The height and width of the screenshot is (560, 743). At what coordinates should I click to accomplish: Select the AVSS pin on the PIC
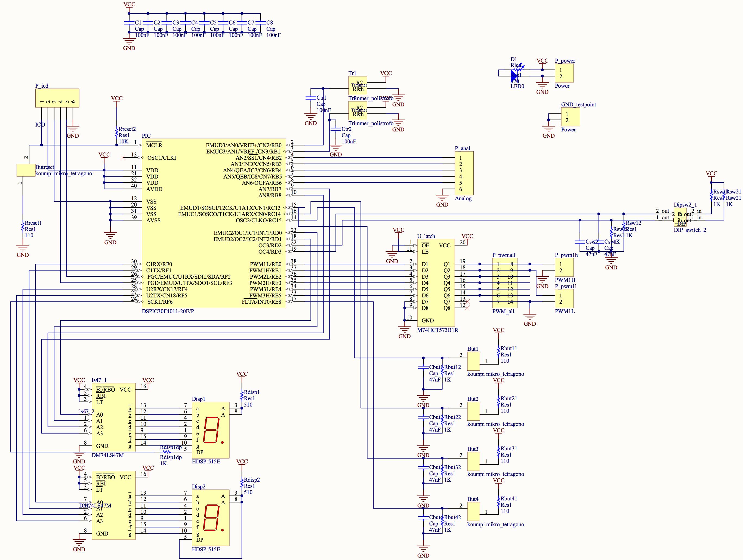(153, 220)
